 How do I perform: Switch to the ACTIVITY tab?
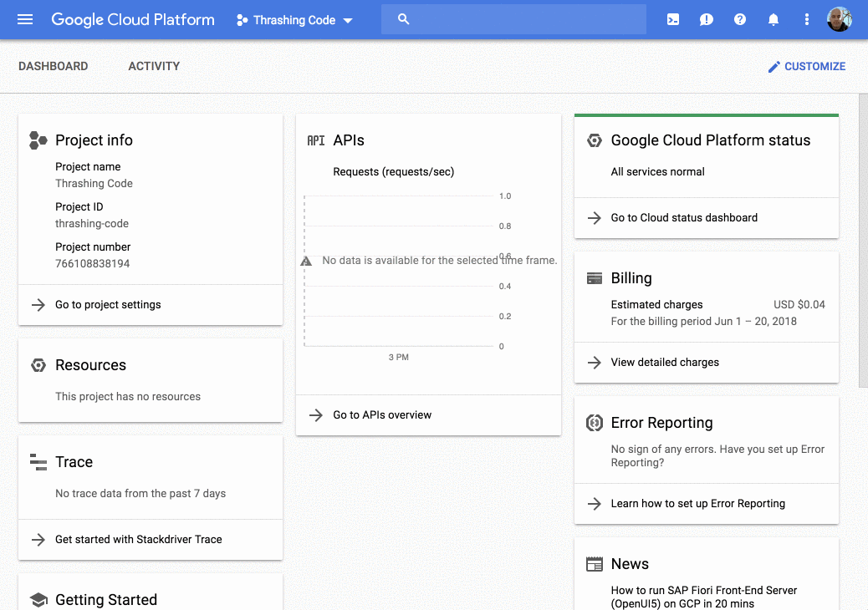[x=154, y=66]
